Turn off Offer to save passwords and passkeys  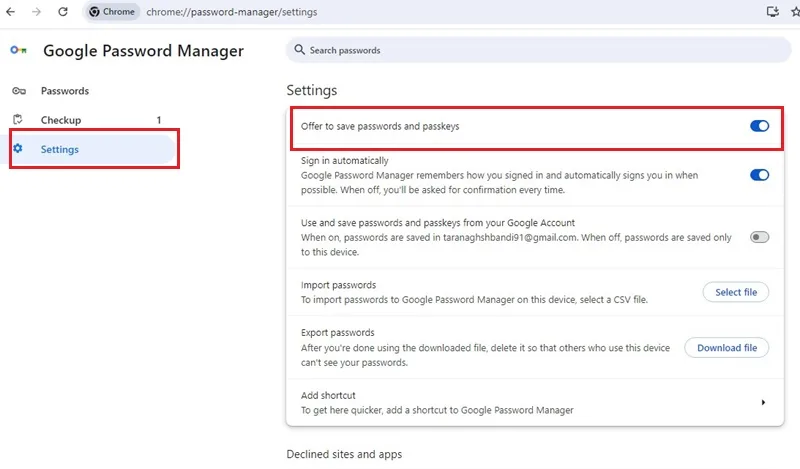pos(759,126)
